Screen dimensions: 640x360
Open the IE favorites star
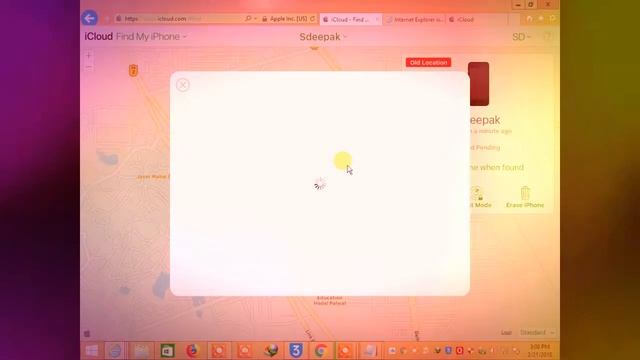(541, 19)
